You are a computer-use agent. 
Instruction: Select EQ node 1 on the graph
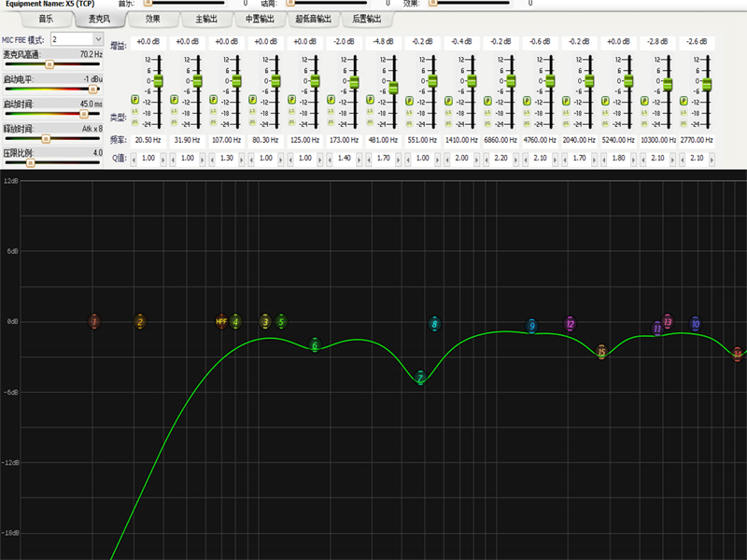94,322
